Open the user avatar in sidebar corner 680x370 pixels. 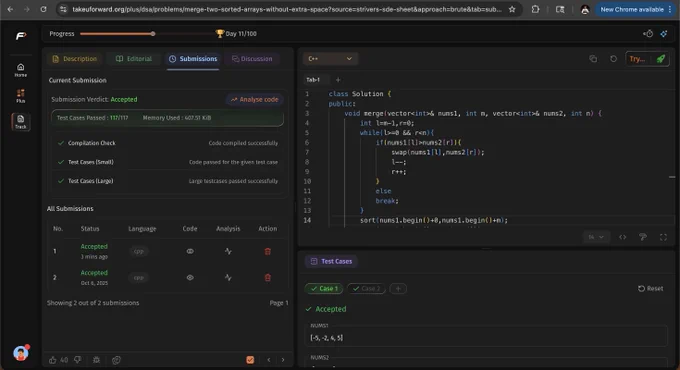pyautogui.click(x=21, y=353)
